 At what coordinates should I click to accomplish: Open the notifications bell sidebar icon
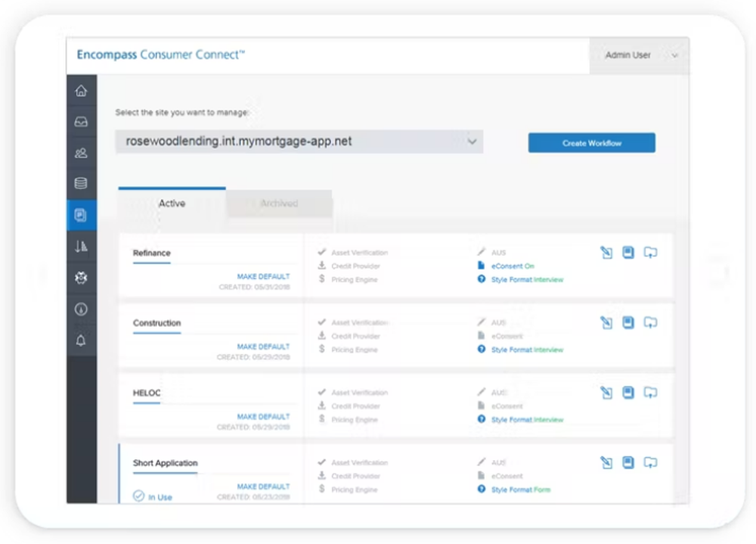(x=81, y=340)
